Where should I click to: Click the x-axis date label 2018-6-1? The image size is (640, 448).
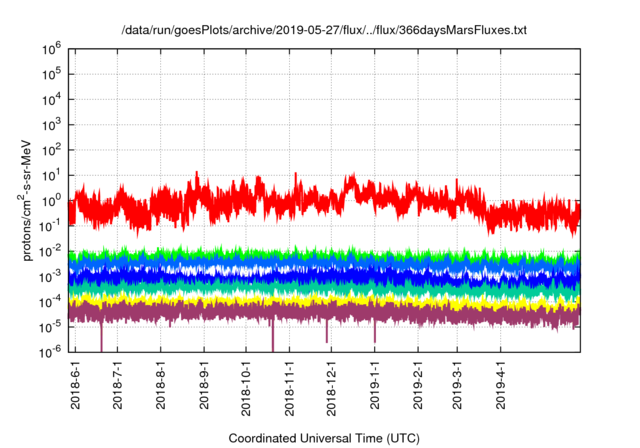pos(76,385)
